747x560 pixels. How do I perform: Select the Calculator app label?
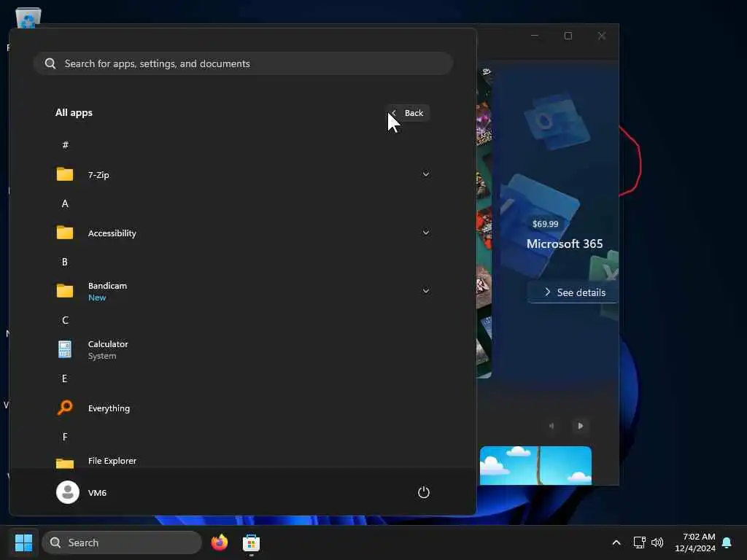(x=108, y=344)
